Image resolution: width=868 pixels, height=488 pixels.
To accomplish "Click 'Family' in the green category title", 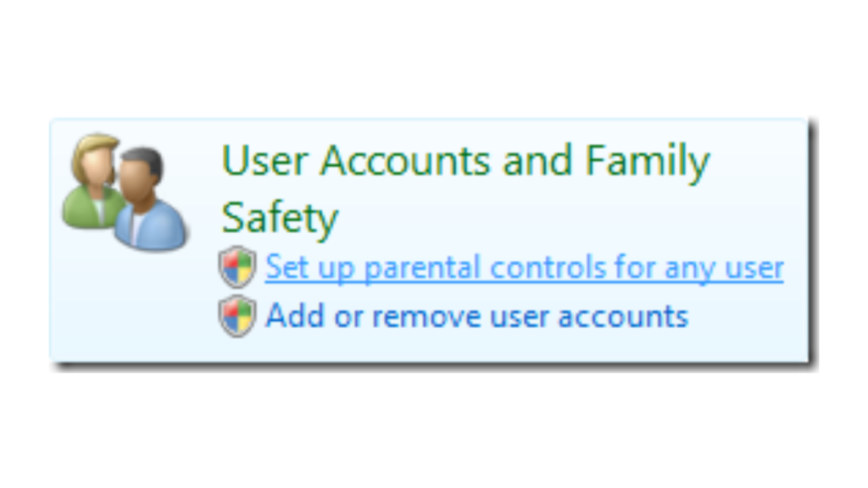I will [x=647, y=162].
